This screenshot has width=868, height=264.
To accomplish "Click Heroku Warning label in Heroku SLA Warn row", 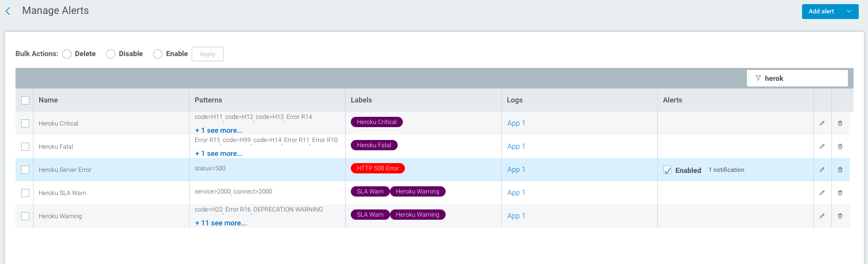I will tap(417, 191).
